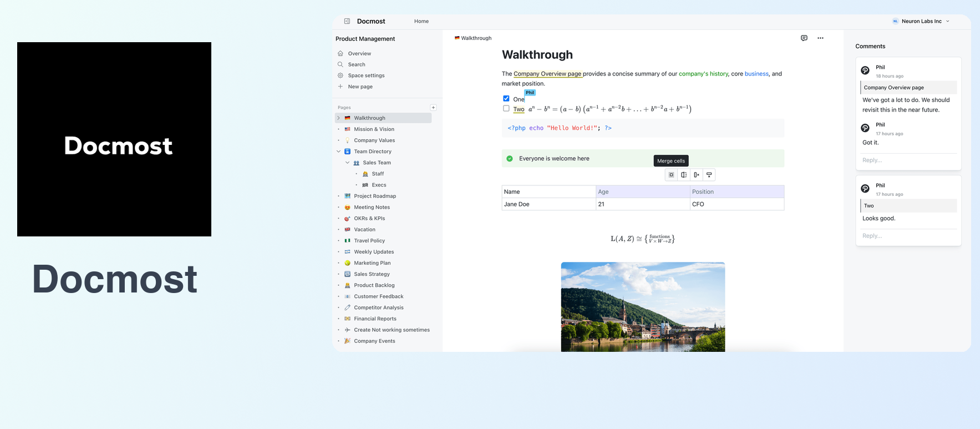
Task: Click the L(A, Z) math formula block
Action: (643, 239)
